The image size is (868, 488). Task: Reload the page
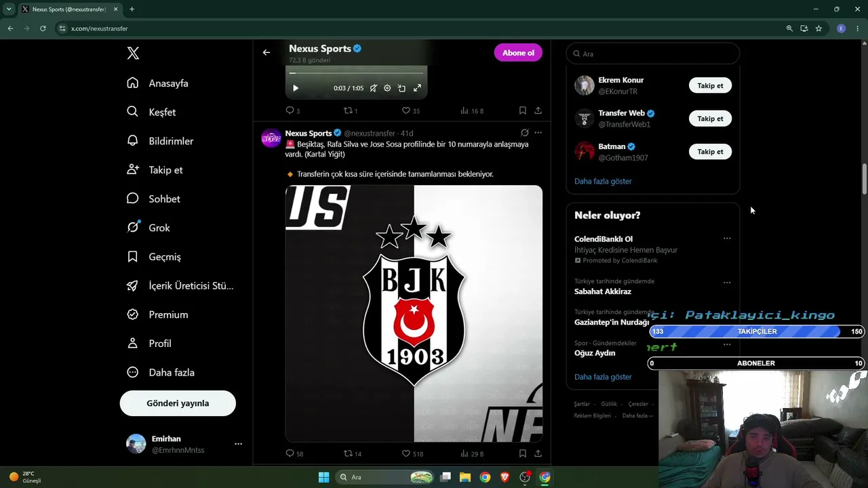point(43,28)
